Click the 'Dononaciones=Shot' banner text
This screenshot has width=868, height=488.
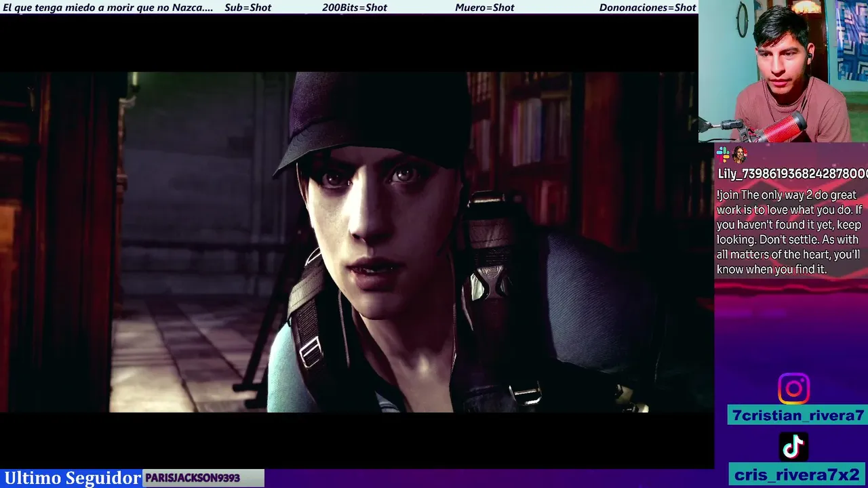[648, 7]
